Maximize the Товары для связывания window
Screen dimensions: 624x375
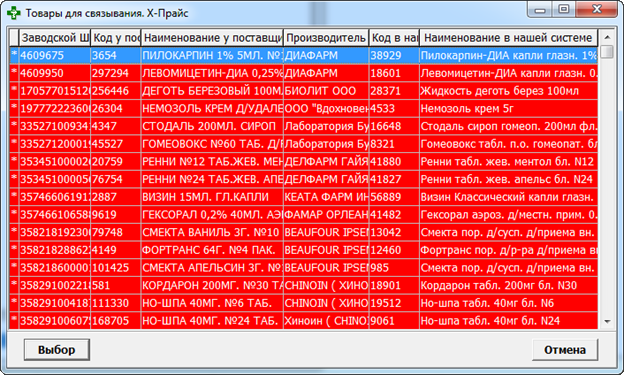pos(563,10)
